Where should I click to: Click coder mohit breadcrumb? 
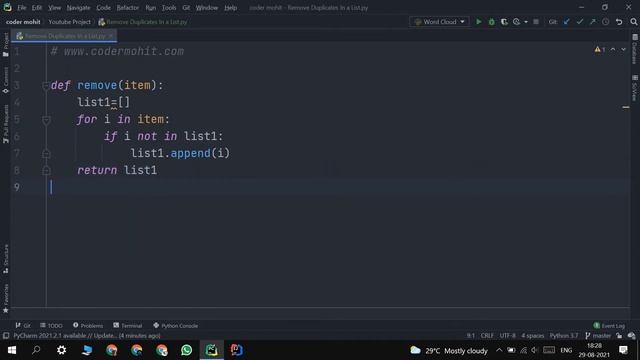23,22
